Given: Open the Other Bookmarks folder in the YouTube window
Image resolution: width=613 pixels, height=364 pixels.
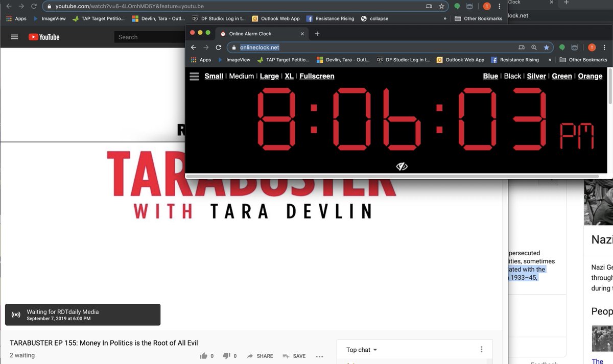Looking at the screenshot, I should click(x=478, y=18).
